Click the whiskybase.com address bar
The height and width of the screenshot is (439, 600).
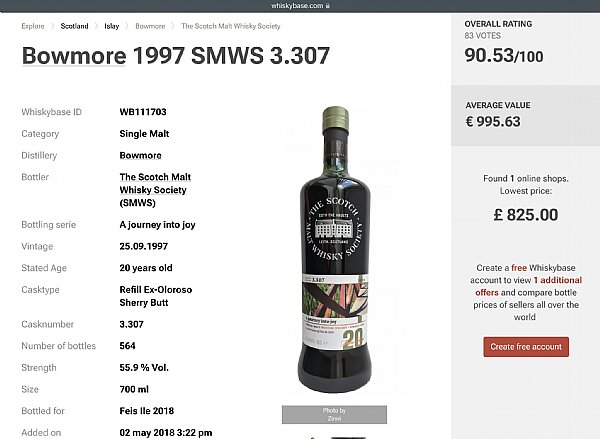pos(300,6)
